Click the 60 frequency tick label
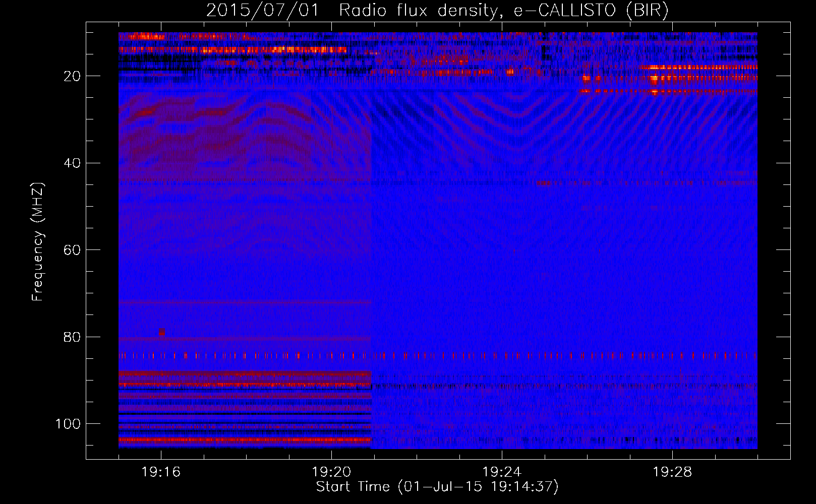Image resolution: width=816 pixels, height=504 pixels. tap(72, 250)
